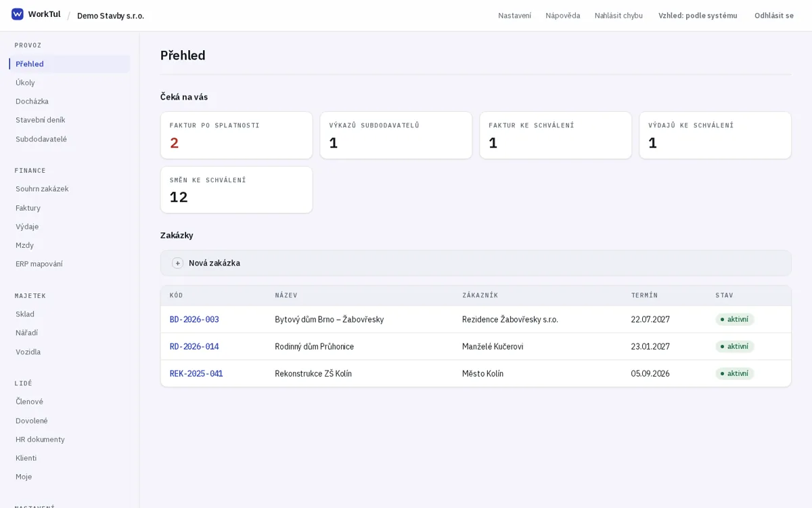Viewport: 812px width, 508px height.
Task: Open HR dokumenty in the sidebar
Action: click(x=70, y=439)
